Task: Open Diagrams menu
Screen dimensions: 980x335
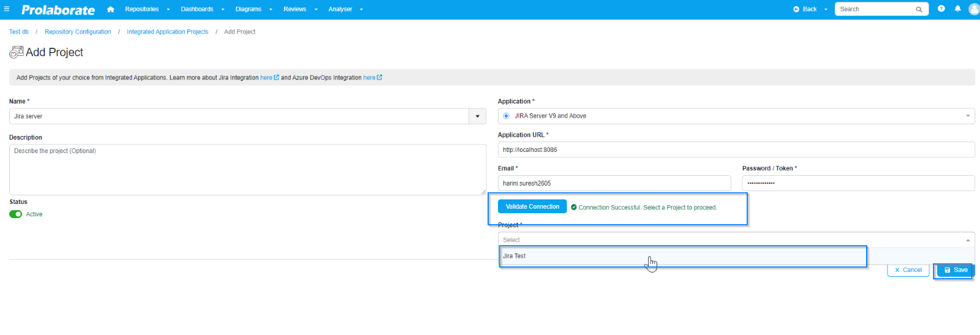Action: [254, 9]
